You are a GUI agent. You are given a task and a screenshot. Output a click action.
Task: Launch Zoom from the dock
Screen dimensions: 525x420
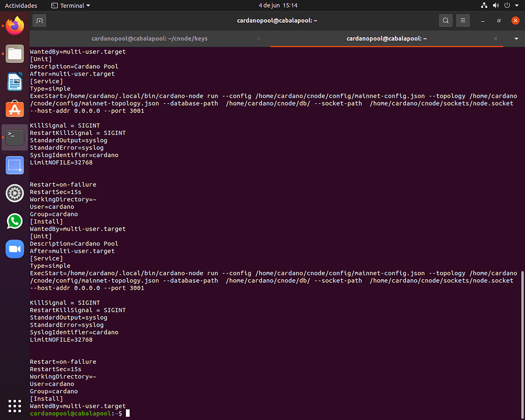tap(15, 249)
